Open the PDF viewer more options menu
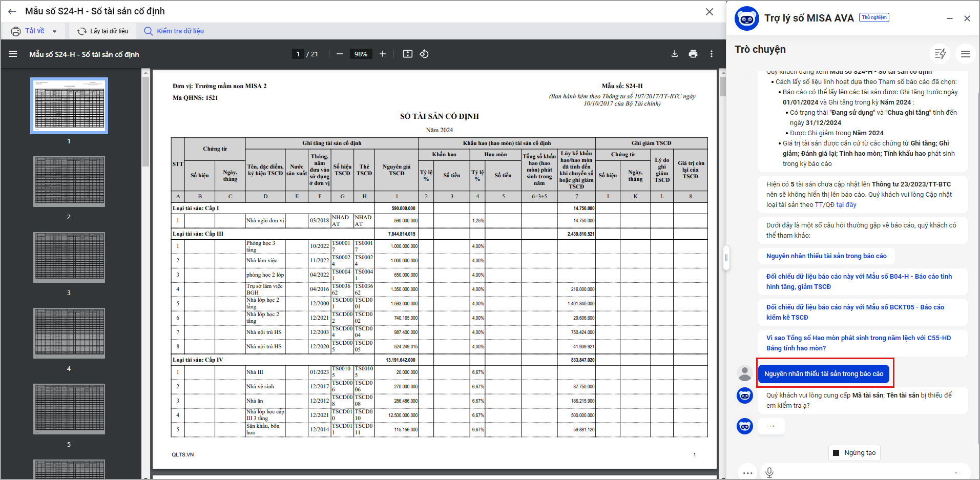 pyautogui.click(x=712, y=54)
